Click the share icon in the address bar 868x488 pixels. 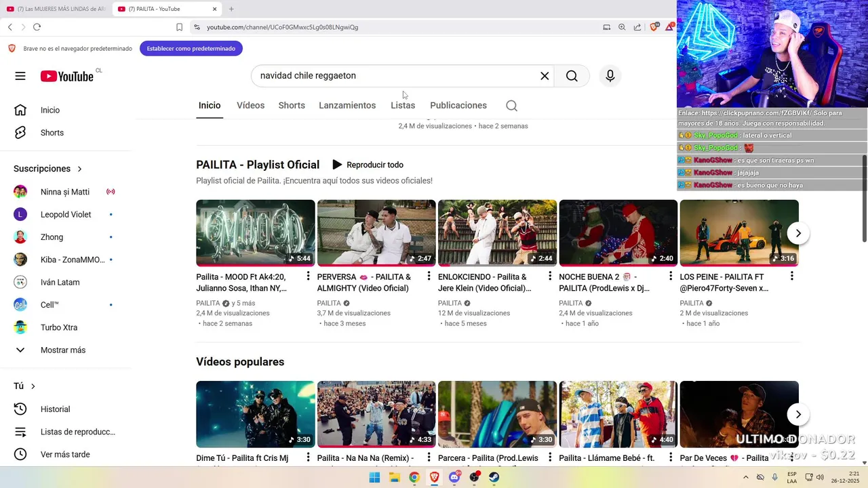[637, 27]
